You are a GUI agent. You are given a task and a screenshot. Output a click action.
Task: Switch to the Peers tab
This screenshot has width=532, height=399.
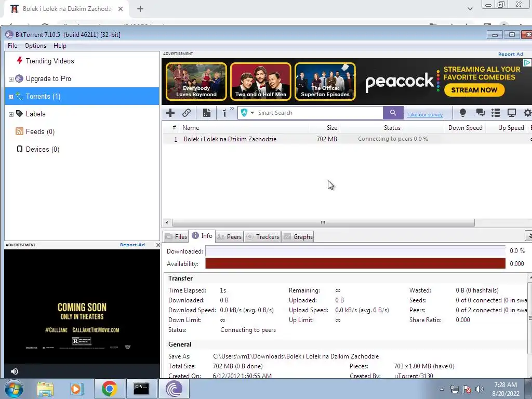coord(229,237)
